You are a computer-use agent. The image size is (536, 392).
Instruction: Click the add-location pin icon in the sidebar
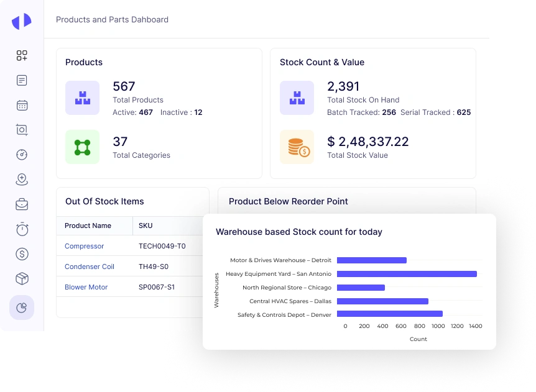click(22, 178)
